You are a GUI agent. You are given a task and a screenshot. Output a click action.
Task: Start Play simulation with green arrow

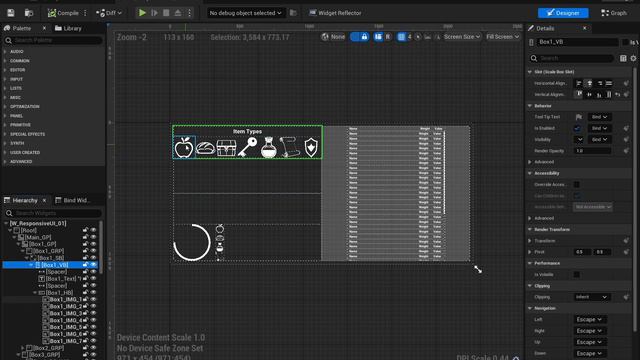click(x=142, y=13)
